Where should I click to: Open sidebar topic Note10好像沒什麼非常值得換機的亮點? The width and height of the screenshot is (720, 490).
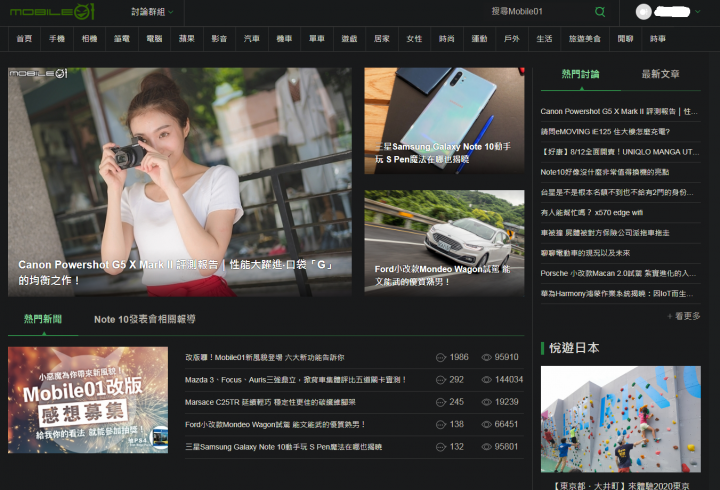pos(605,172)
